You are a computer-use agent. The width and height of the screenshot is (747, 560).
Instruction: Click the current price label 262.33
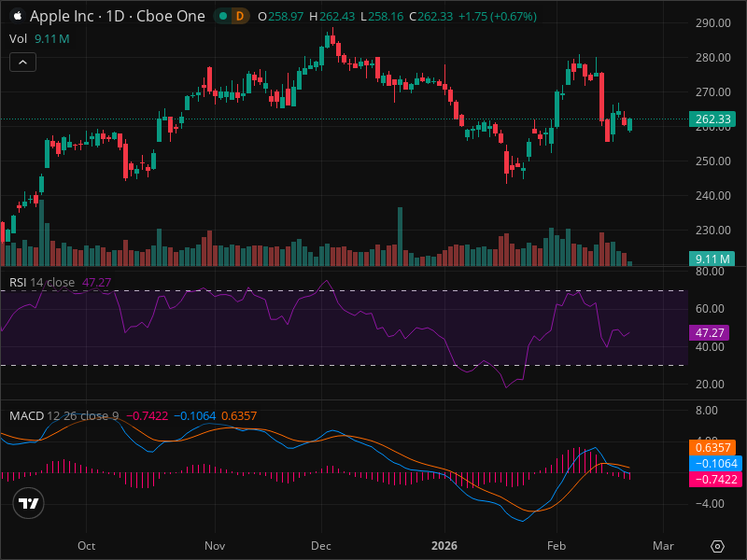[712, 119]
